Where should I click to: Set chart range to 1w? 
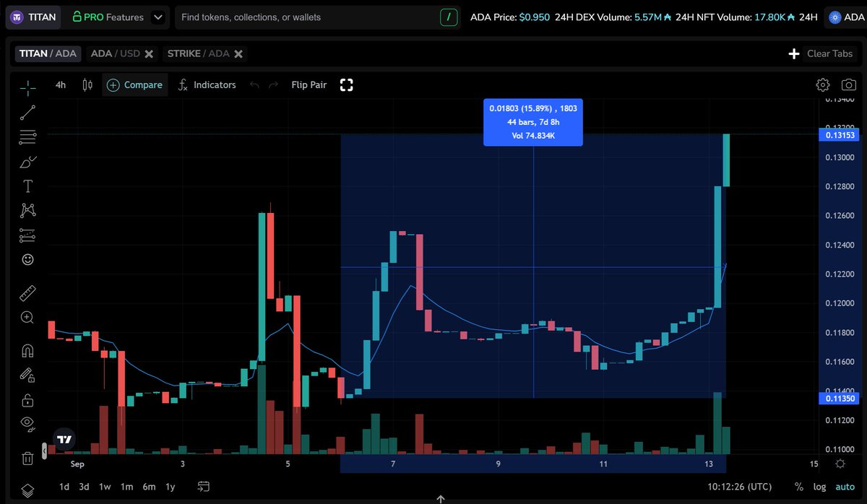tap(105, 487)
